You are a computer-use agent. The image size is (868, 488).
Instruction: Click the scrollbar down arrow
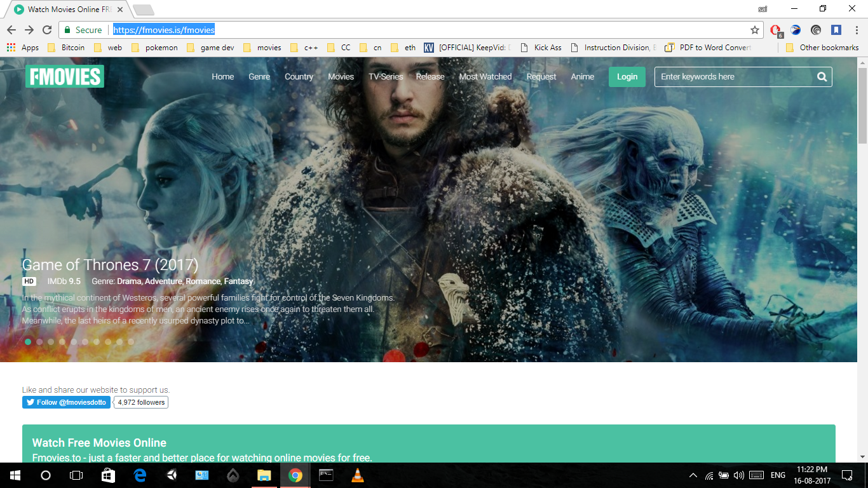point(862,456)
